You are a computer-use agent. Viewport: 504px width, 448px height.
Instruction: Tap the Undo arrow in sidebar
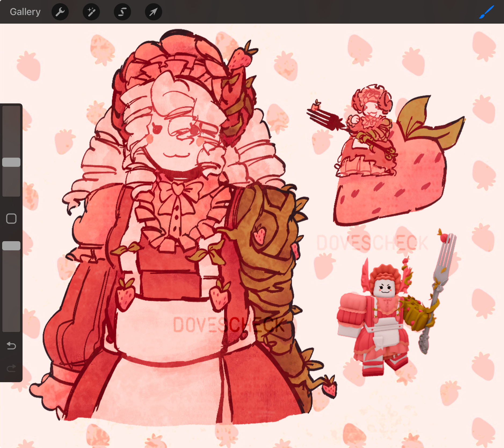11,345
